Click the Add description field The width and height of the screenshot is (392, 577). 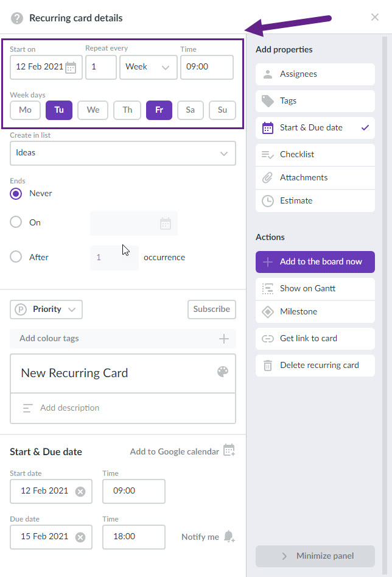[123, 408]
